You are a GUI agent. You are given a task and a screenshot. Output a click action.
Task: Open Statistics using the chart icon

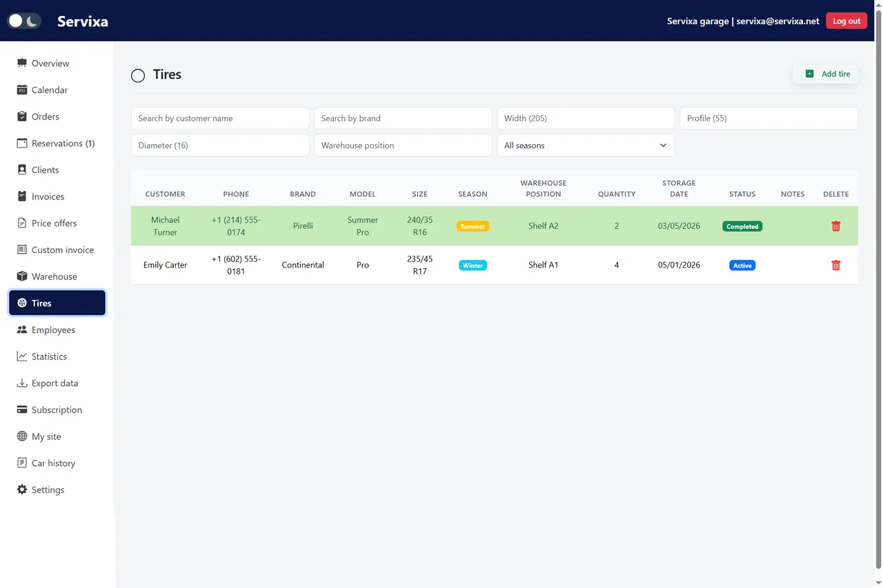[22, 356]
